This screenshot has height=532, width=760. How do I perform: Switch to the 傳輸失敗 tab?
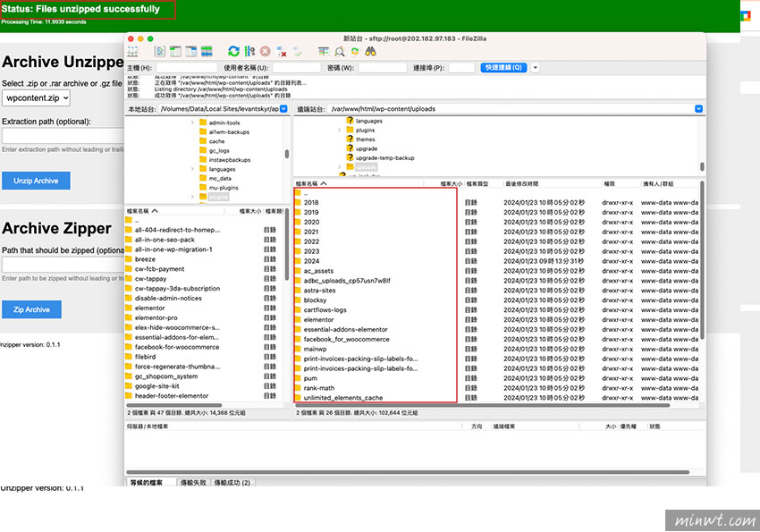193,482
